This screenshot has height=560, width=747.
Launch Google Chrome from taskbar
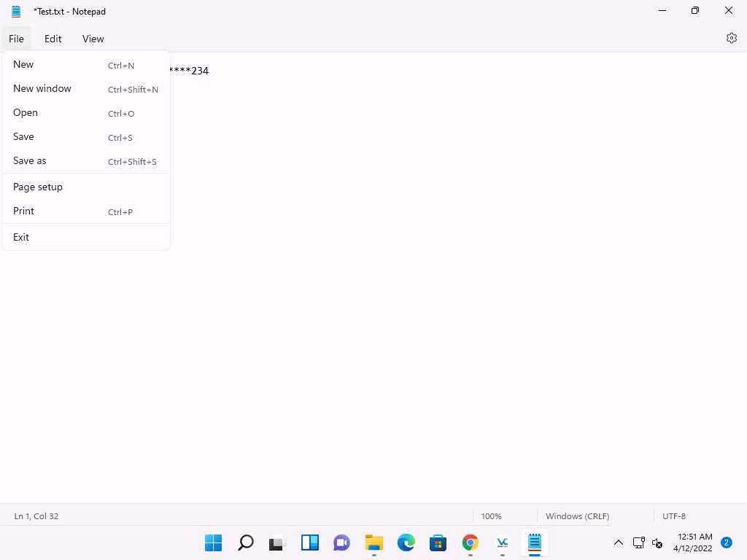tap(471, 542)
